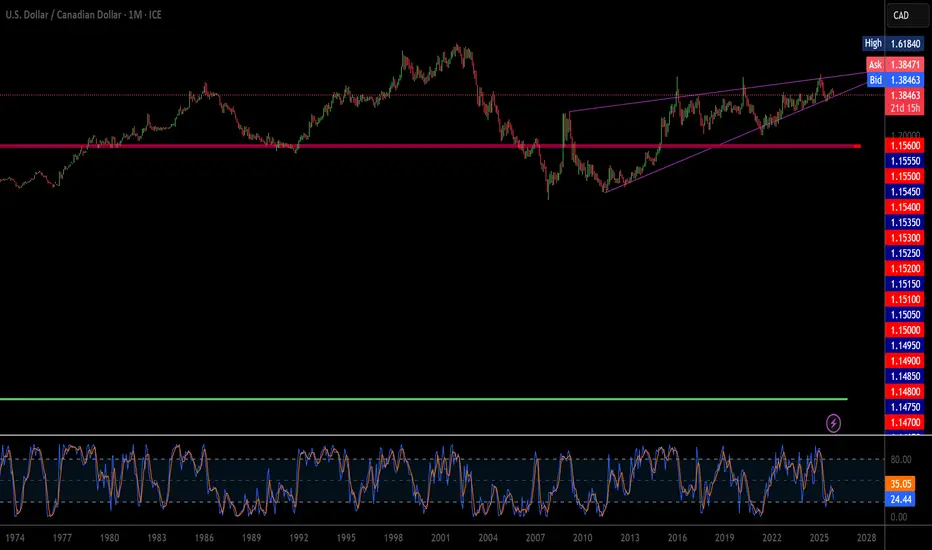Click the 1.15150 price scale label
Image resolution: width=932 pixels, height=550 pixels.
(x=905, y=284)
